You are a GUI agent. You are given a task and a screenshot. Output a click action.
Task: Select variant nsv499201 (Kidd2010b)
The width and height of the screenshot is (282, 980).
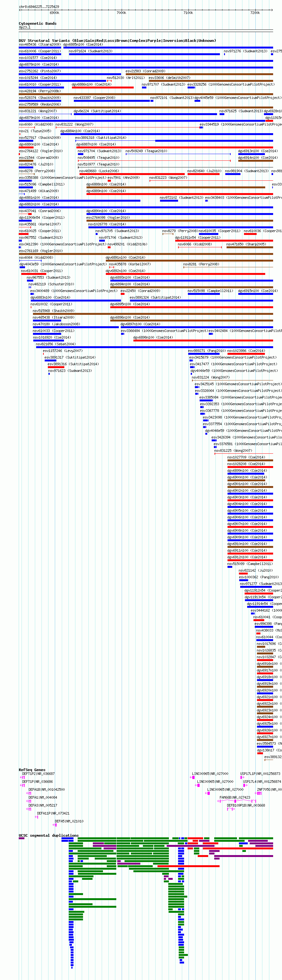point(127,244)
